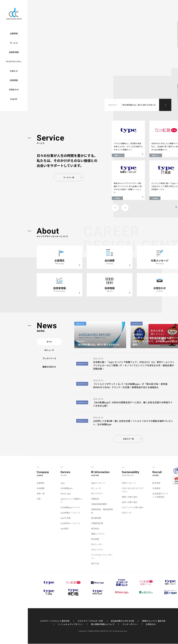The width and height of the screenshot is (178, 644).
Task: Open the 女の転職 type service card
Action: (x=164, y=139)
